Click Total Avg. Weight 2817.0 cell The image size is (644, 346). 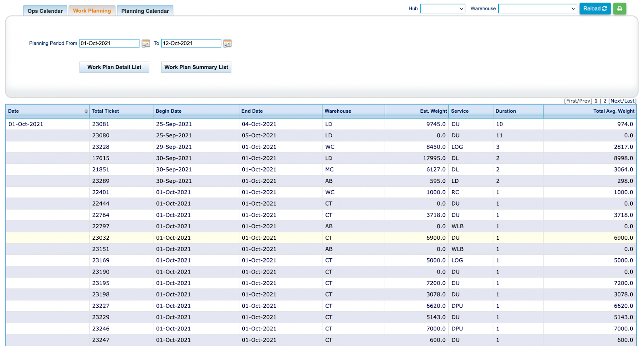[x=623, y=147]
